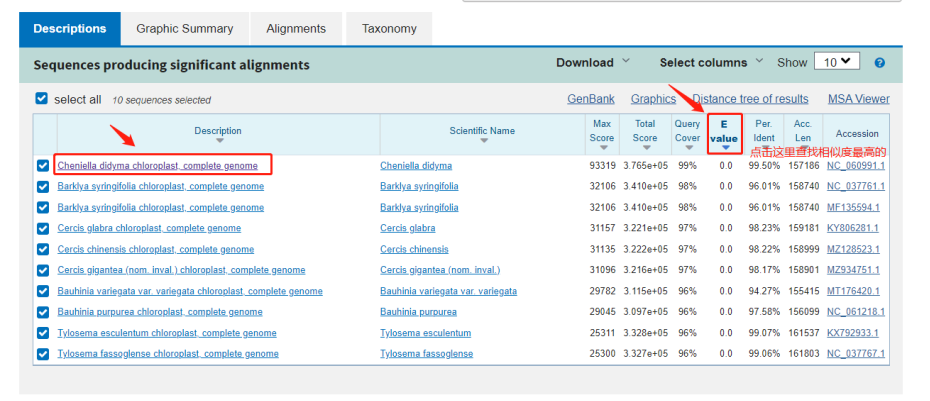Uncheck the Barklya syringifolia NC_037761.1 row checkbox
The height and width of the screenshot is (401, 930).
click(43, 186)
